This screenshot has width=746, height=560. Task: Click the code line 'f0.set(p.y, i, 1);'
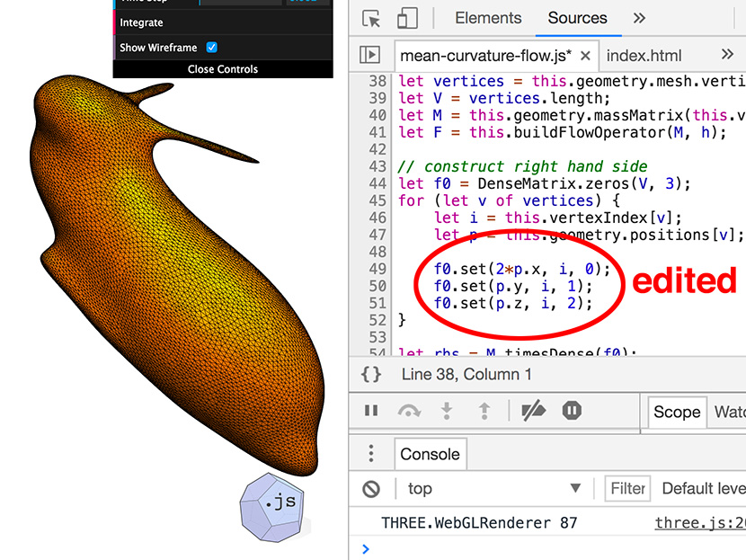click(513, 286)
